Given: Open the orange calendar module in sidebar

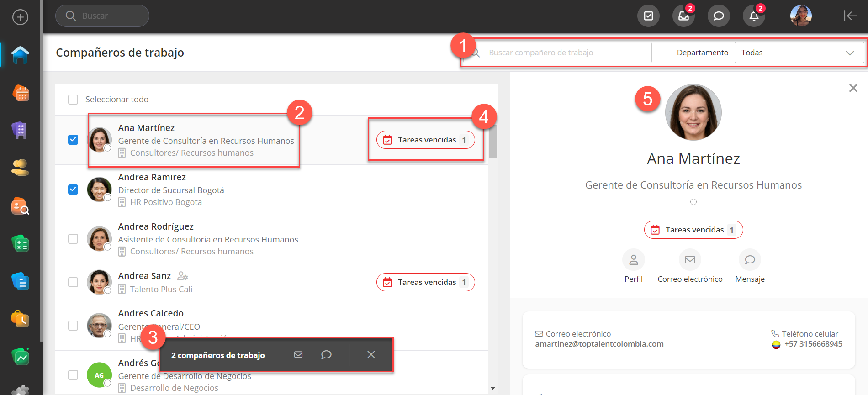Looking at the screenshot, I should pos(20,93).
